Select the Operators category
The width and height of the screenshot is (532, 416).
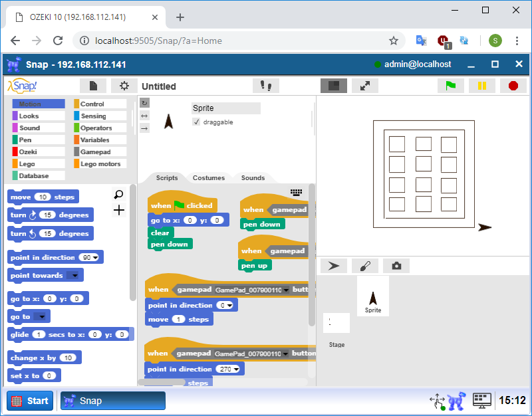pyautogui.click(x=100, y=128)
